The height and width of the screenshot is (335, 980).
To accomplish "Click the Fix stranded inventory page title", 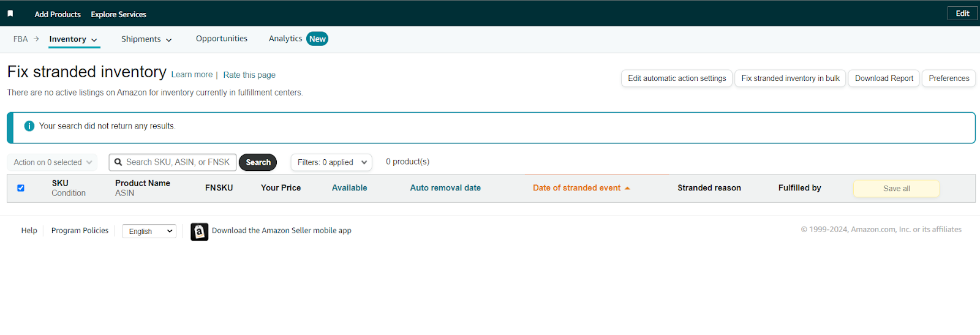I will [87, 72].
